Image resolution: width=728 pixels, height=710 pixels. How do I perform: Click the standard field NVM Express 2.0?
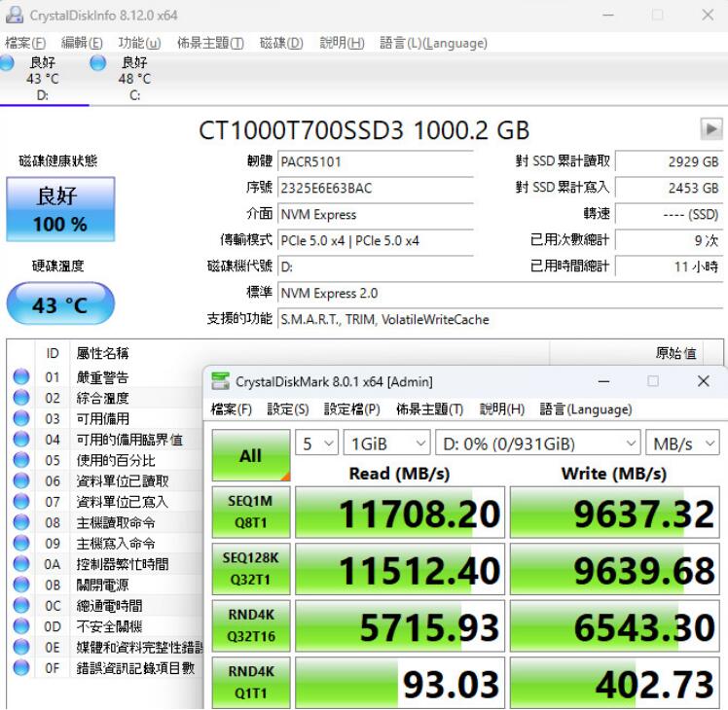[500, 293]
